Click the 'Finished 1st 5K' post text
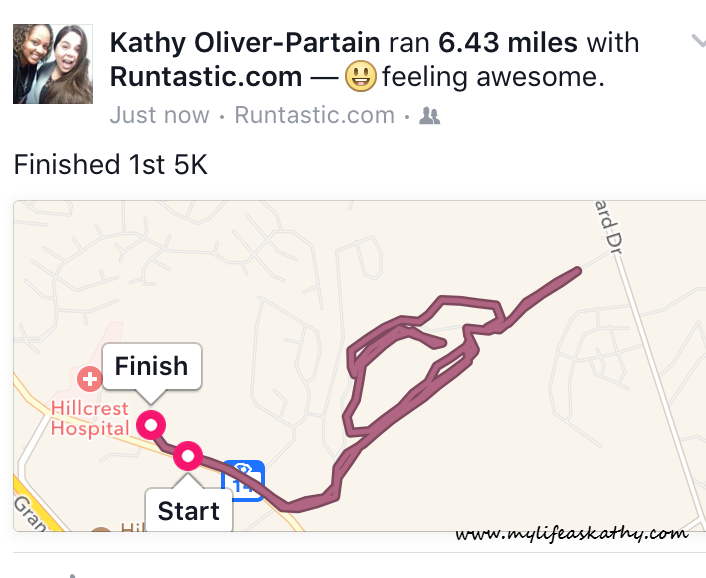706x578 pixels. point(111,164)
